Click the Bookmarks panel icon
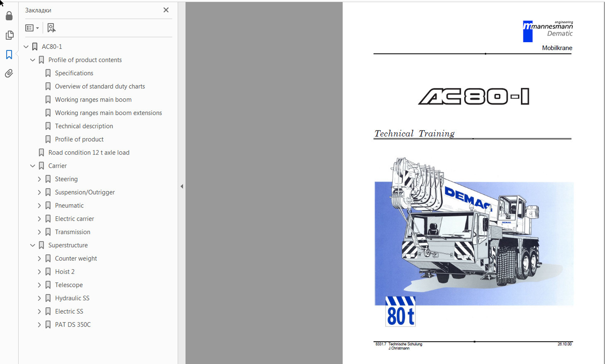This screenshot has height=364, width=605. pos(9,54)
